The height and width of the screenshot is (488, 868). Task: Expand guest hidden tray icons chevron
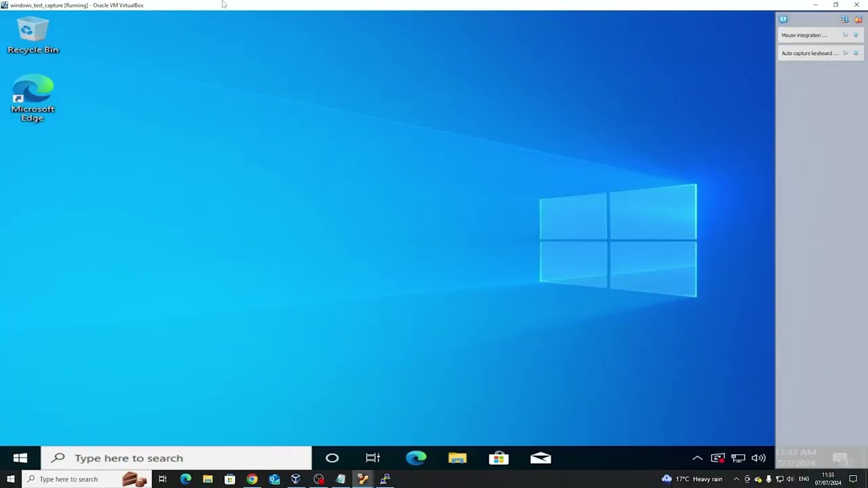(697, 458)
